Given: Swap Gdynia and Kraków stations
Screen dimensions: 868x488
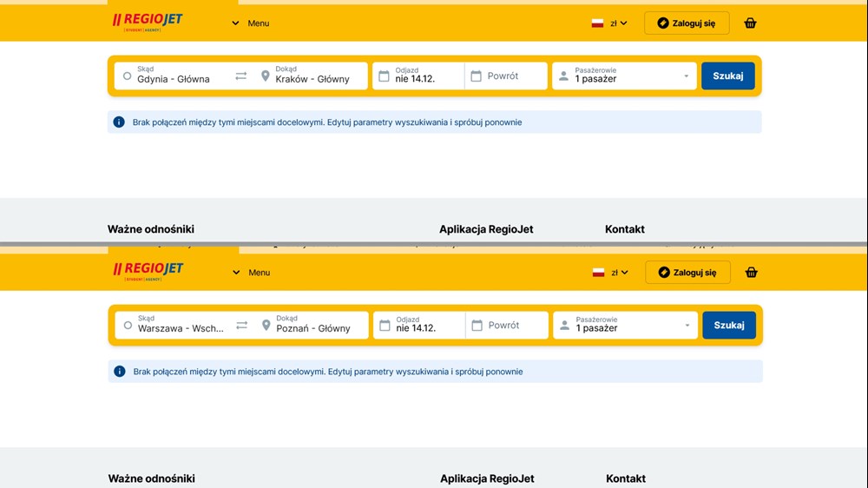Looking at the screenshot, I should [241, 76].
